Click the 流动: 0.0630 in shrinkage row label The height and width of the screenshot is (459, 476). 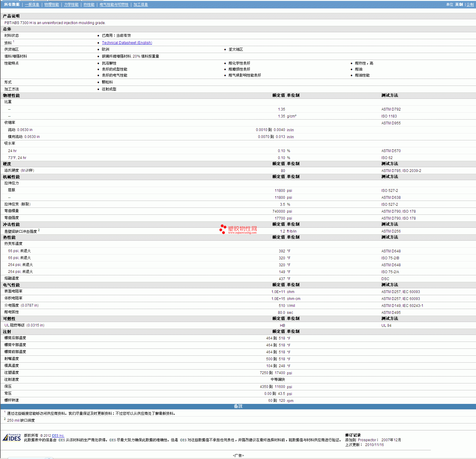point(20,130)
